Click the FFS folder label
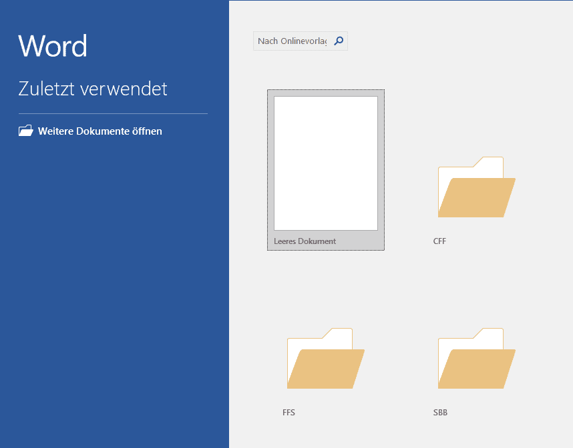The width and height of the screenshot is (573, 448). pyautogui.click(x=289, y=413)
